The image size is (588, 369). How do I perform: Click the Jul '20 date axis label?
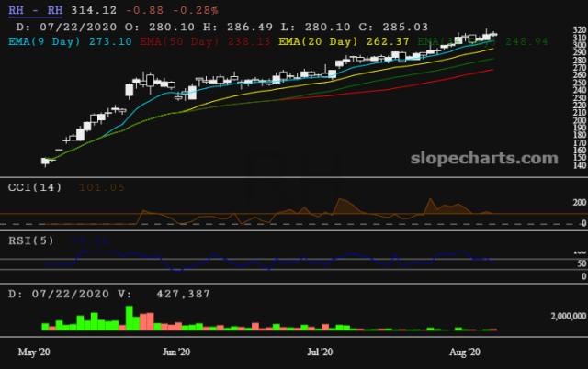320,352
